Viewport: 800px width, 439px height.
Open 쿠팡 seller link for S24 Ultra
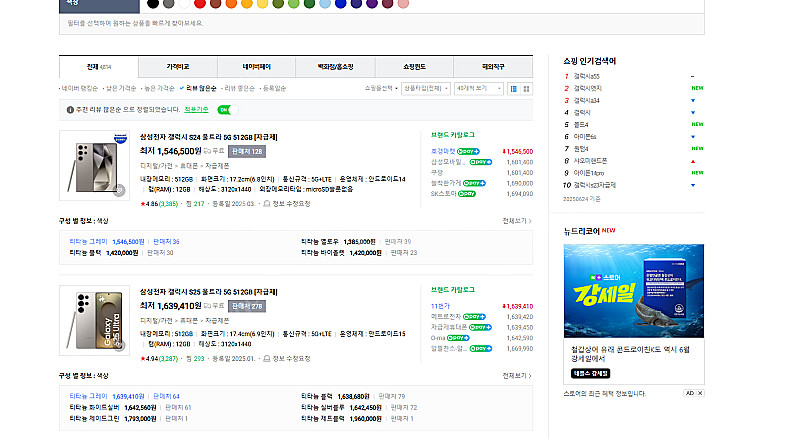pyautogui.click(x=437, y=173)
